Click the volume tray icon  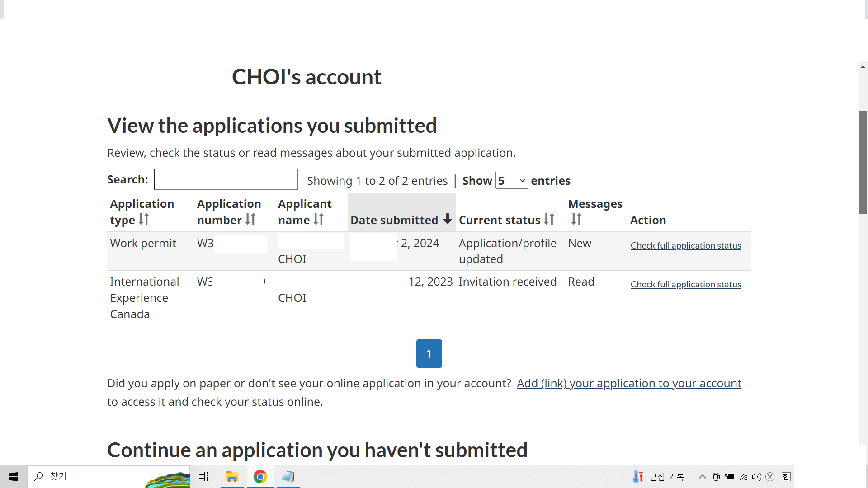pyautogui.click(x=756, y=477)
